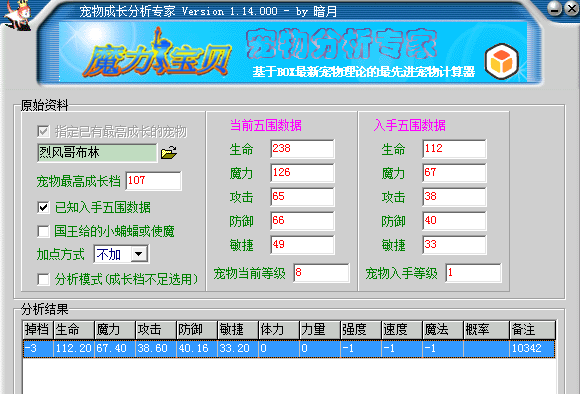Enable 国王给的小蝙蝠或使魔 checkbox
This screenshot has width=580, height=394.
click(x=43, y=231)
